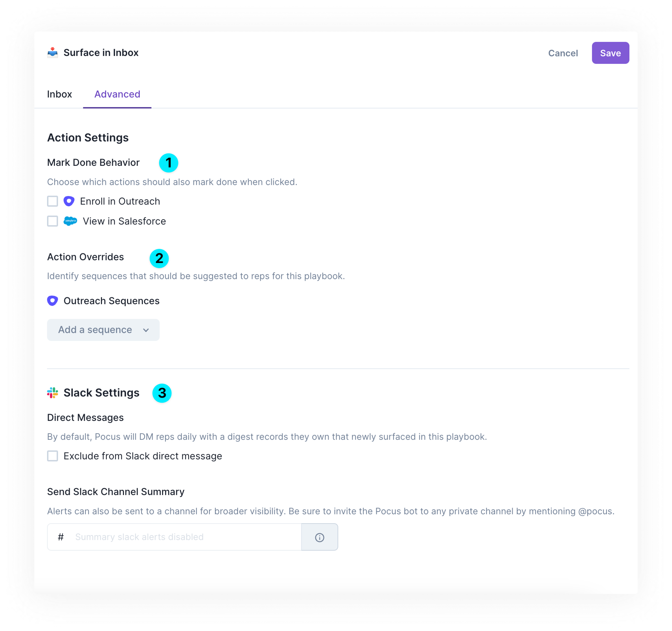Switch to the Inbox tab
The height and width of the screenshot is (631, 672).
[60, 94]
